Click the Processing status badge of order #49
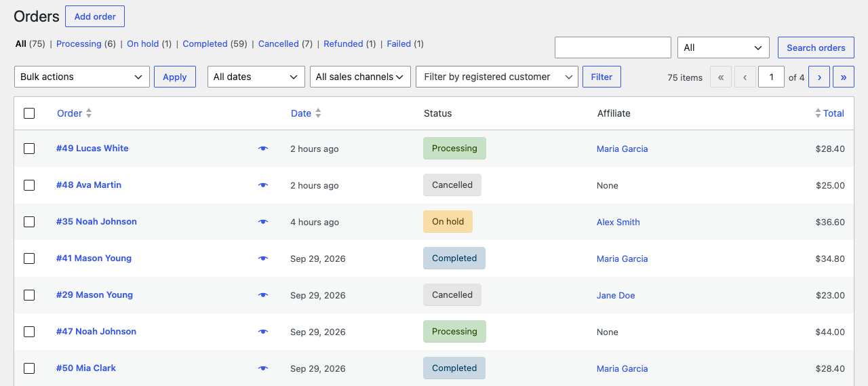 click(x=454, y=148)
